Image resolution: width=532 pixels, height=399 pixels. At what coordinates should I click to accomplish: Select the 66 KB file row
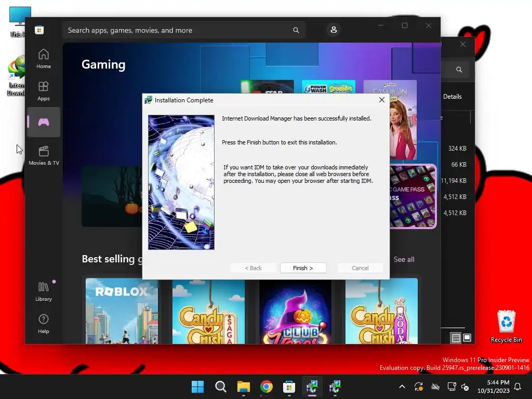(457, 165)
